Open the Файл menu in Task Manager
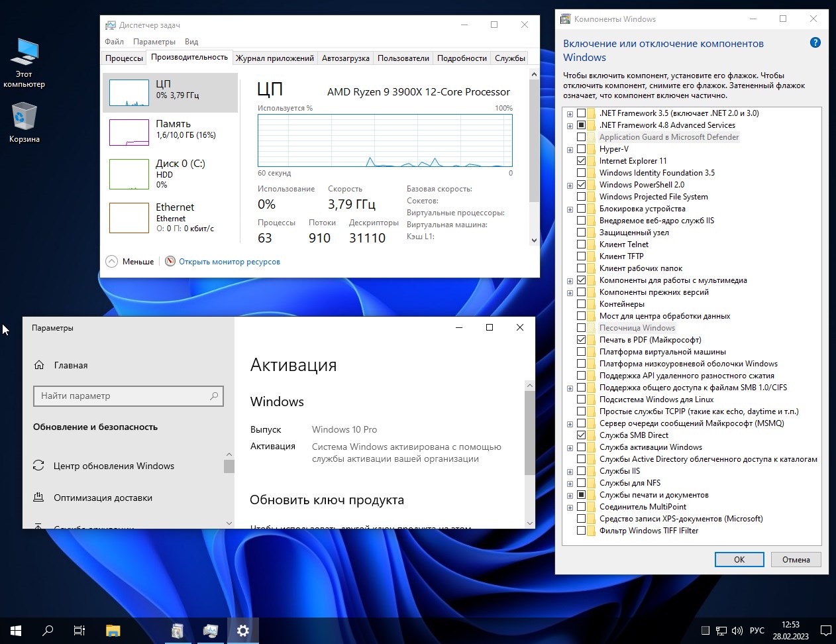Image resolution: width=836 pixels, height=644 pixels. (x=113, y=41)
